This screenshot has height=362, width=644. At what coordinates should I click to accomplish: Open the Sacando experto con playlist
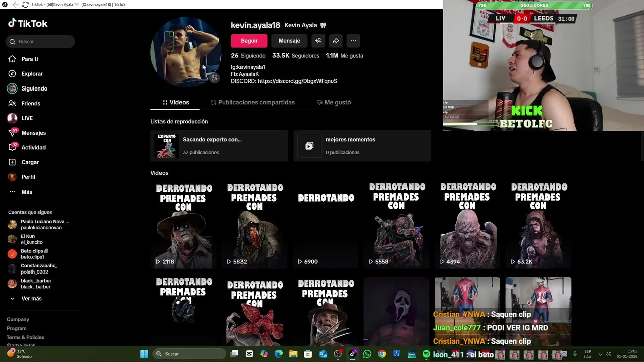(219, 146)
